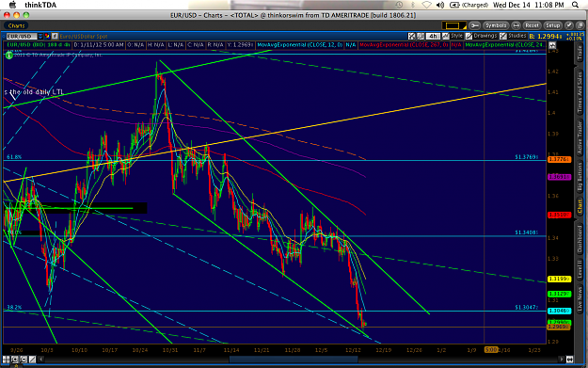
Task: Open the EUR/USD symbol dropdown arrow
Action: [x=40, y=37]
